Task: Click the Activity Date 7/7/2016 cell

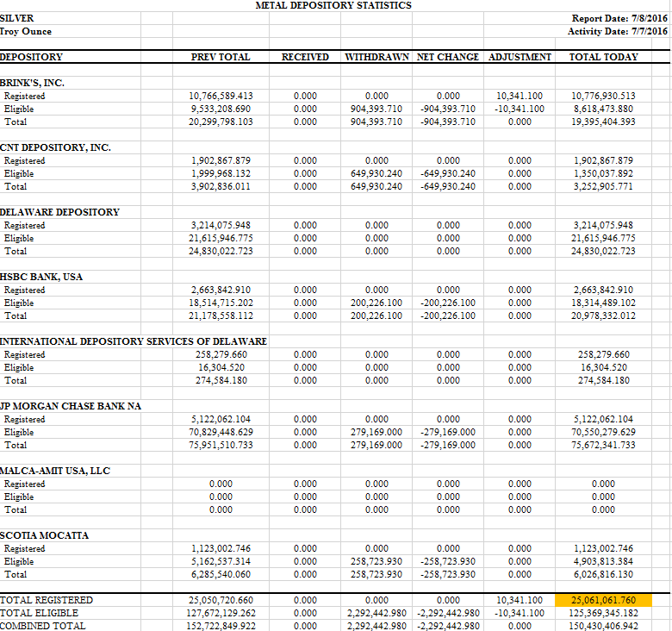Action: pos(617,31)
